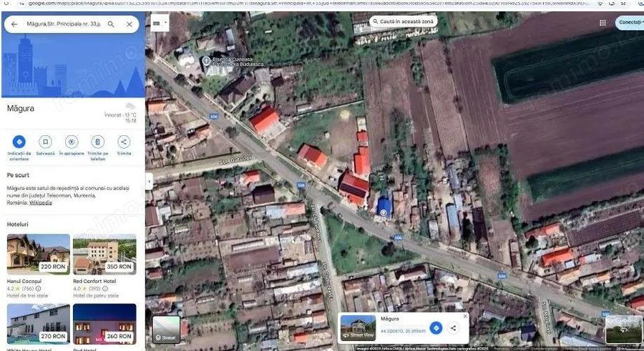Clear the search field with X
This screenshot has width=644, height=351.
point(130,24)
